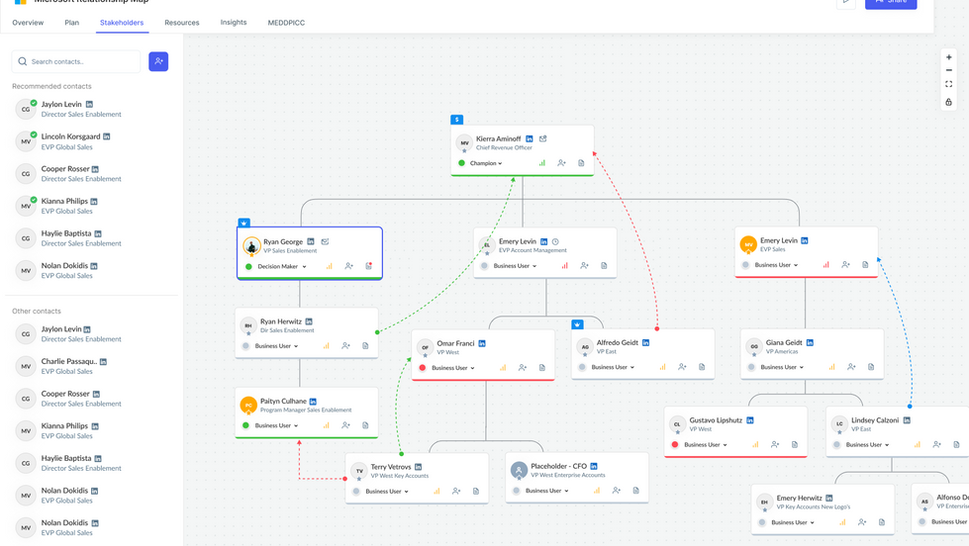Click the Placeholder - CFO avatar
The width and height of the screenshot is (969, 546).
tap(519, 471)
